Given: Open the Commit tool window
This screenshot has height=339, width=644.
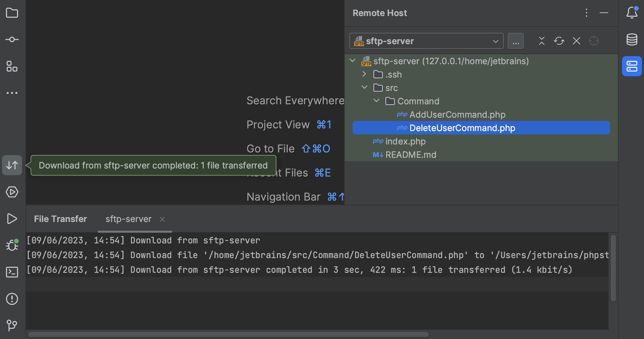Looking at the screenshot, I should coord(12,39).
